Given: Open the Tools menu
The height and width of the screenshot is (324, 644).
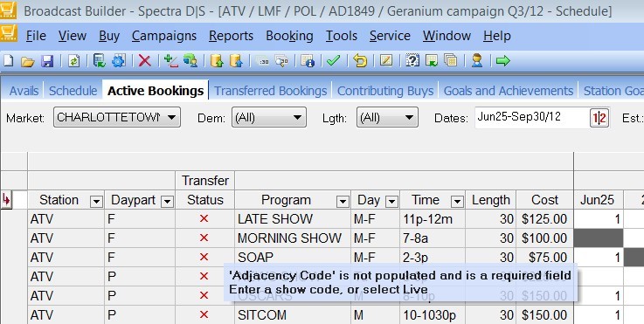Looking at the screenshot, I should pos(342,36).
